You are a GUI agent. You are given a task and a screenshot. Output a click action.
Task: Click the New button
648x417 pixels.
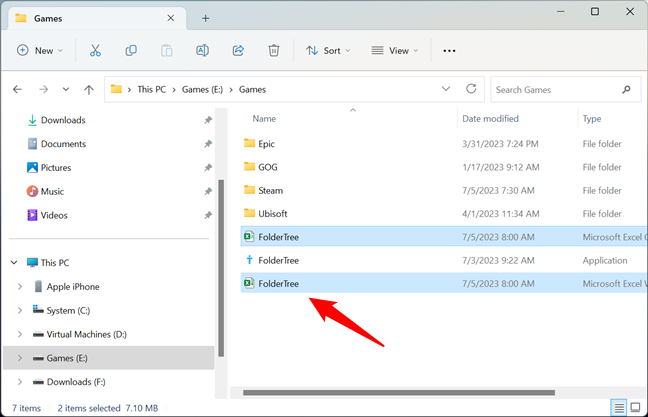(40, 50)
